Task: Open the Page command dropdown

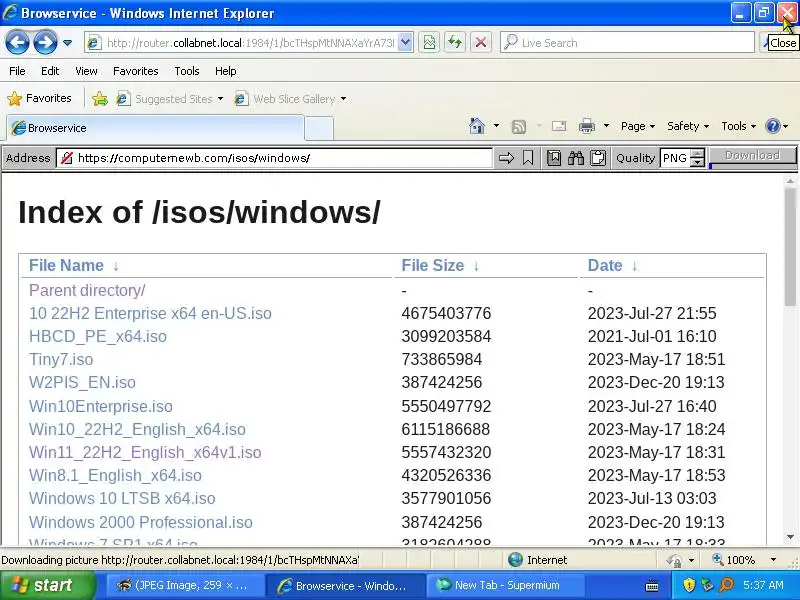Action: [x=638, y=126]
